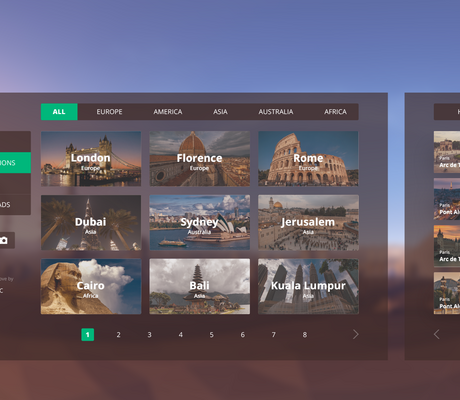This screenshot has width=460, height=400.
Task: Open the Kuala Lumpur tile
Action: click(308, 286)
